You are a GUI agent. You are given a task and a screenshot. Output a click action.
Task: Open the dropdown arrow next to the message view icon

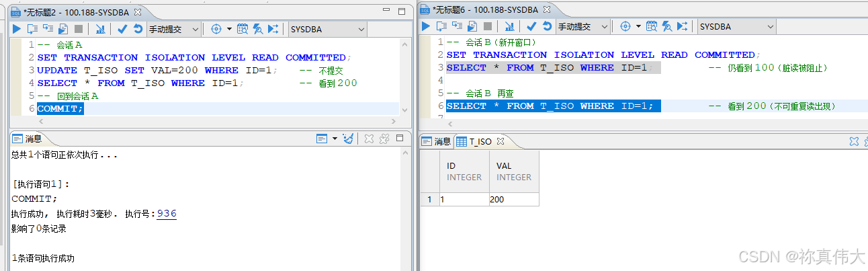tap(335, 139)
